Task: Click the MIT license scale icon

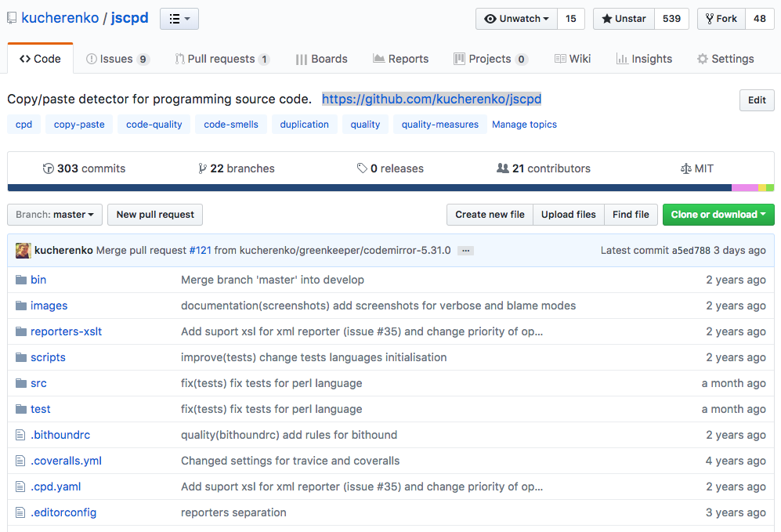Action: pyautogui.click(x=686, y=169)
